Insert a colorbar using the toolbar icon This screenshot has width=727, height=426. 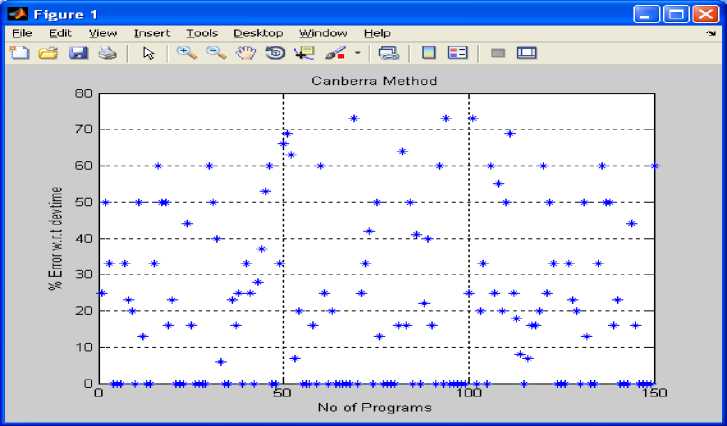coord(429,53)
